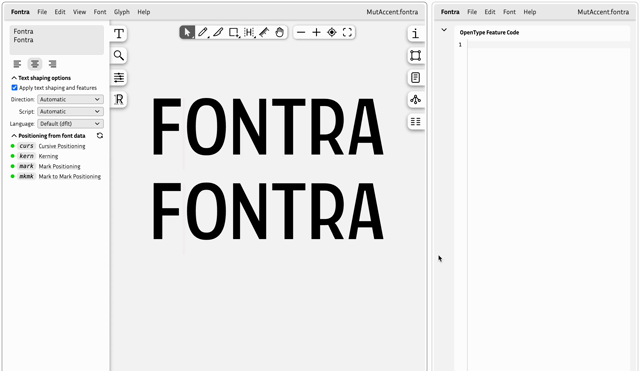
Task: Select the Pen tool
Action: 202,32
